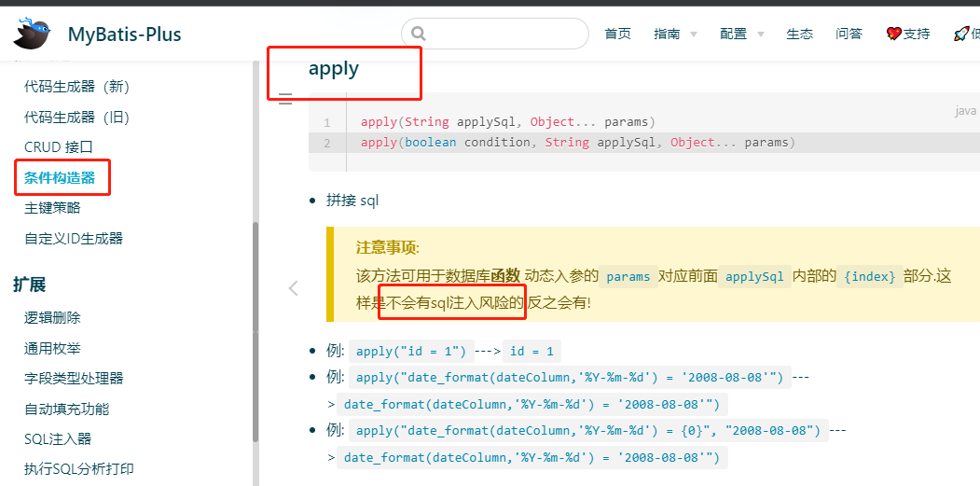Click code line apply(String applySql, Object... params)
980x486 pixels.
tap(508, 122)
